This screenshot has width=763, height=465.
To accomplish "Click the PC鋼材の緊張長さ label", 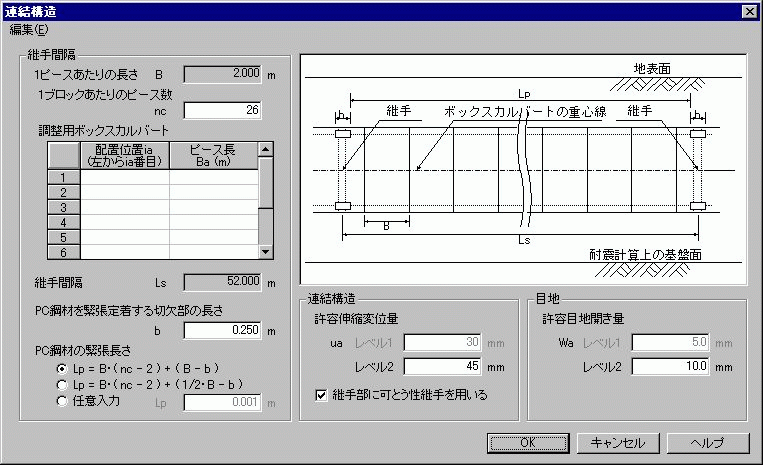I will pos(83,350).
